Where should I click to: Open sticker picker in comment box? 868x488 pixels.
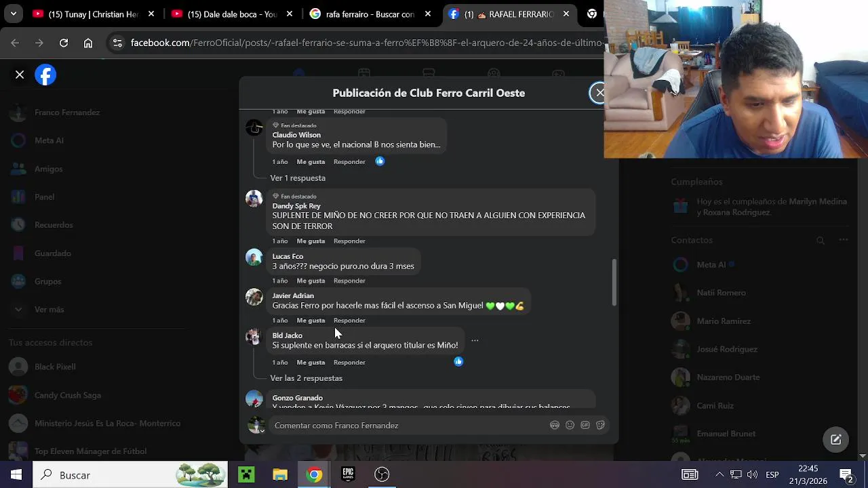[600, 425]
